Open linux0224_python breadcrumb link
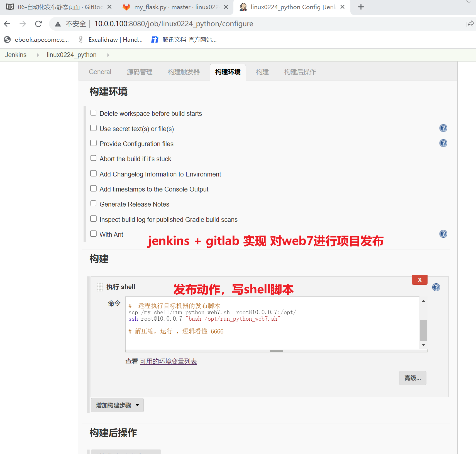Screen dimensions: 476x454 (72, 55)
